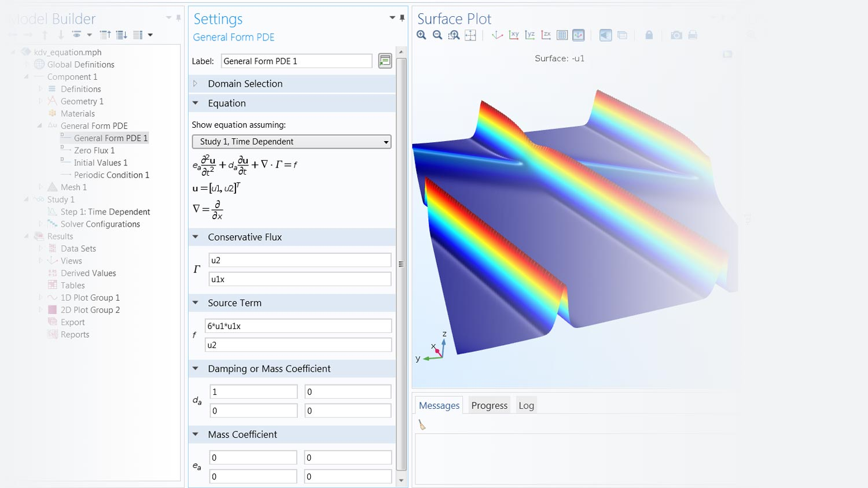868x488 pixels.
Task: Toggle the grid display in graphics toolbar
Action: tap(562, 35)
